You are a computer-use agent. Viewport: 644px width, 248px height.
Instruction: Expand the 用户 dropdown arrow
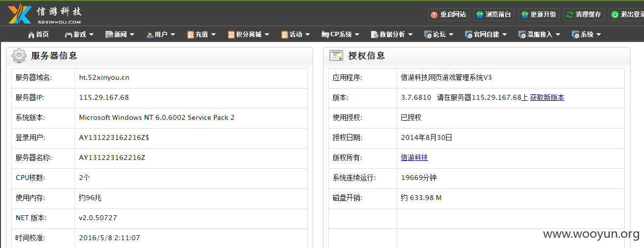[173, 35]
